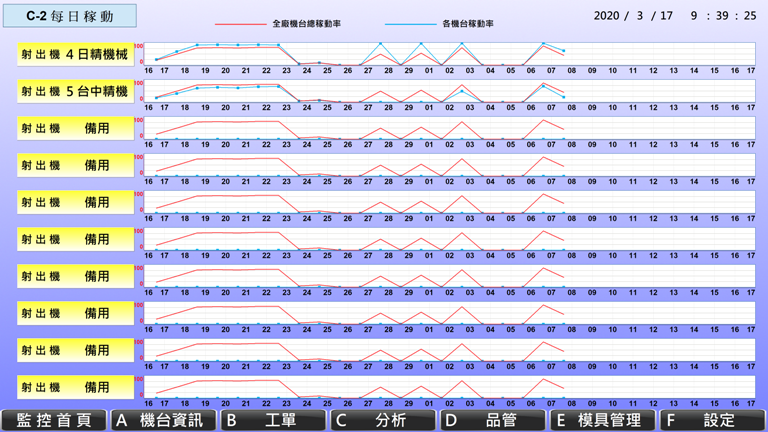Click hour 23 marker on 4日精機械 chart
Viewport: 768px width, 432px height.
tap(287, 70)
